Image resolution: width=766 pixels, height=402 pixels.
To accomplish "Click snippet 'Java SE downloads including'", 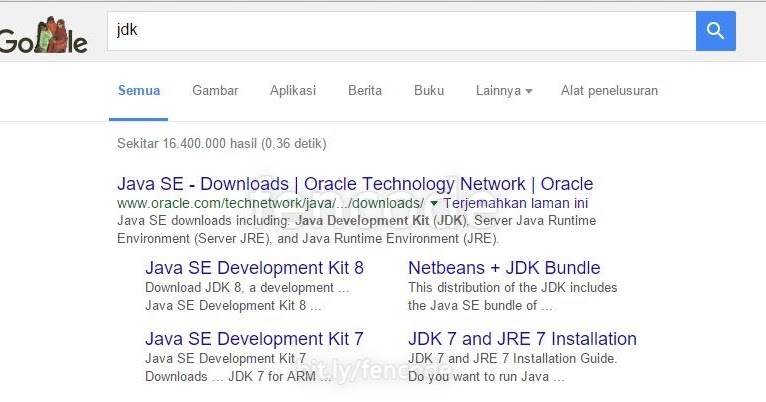I will pos(357,230).
